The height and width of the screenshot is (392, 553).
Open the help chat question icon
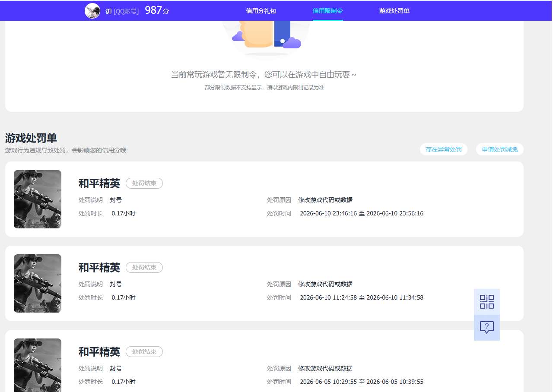pos(487,328)
